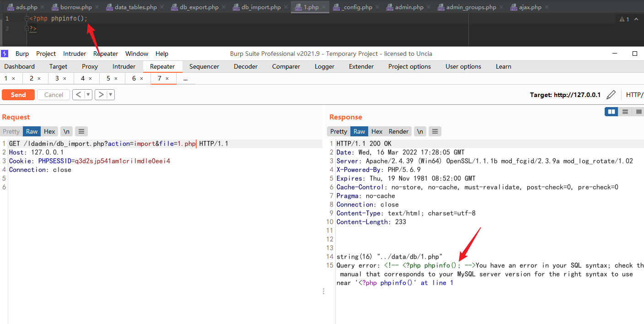Select Render view in Response panel
644x324 pixels.
coord(398,131)
